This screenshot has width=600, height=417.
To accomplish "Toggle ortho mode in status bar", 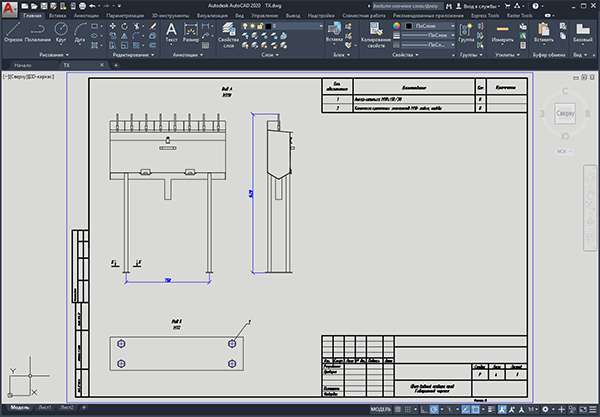I will pos(424,409).
